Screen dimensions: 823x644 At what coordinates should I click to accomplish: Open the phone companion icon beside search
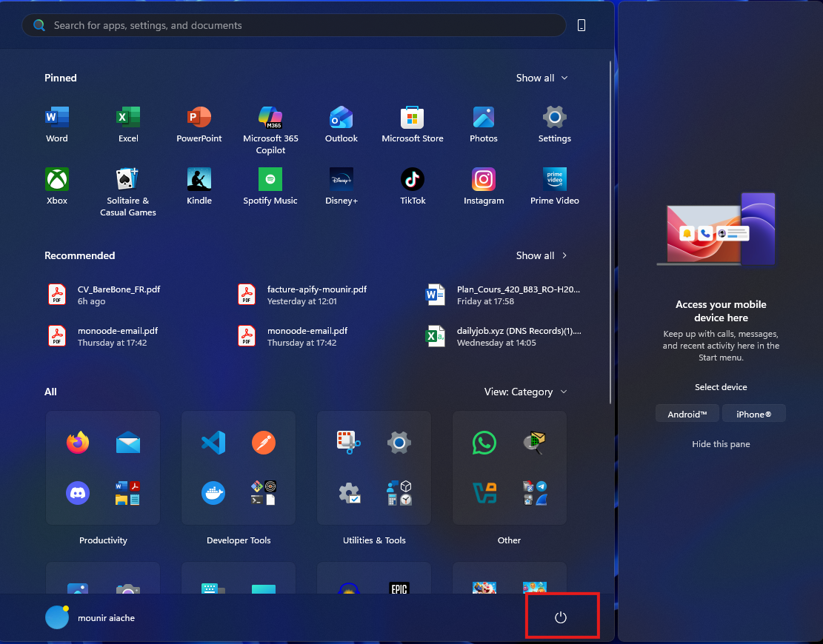(x=581, y=25)
